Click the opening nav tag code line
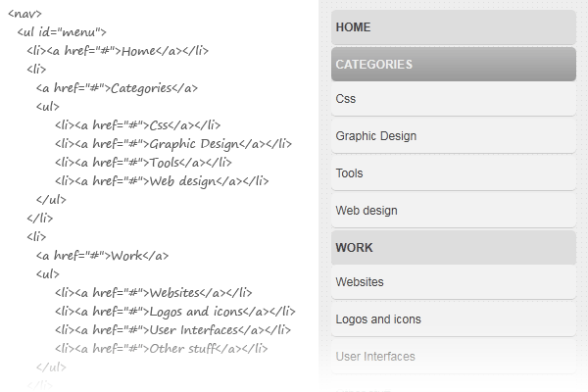 point(24,14)
